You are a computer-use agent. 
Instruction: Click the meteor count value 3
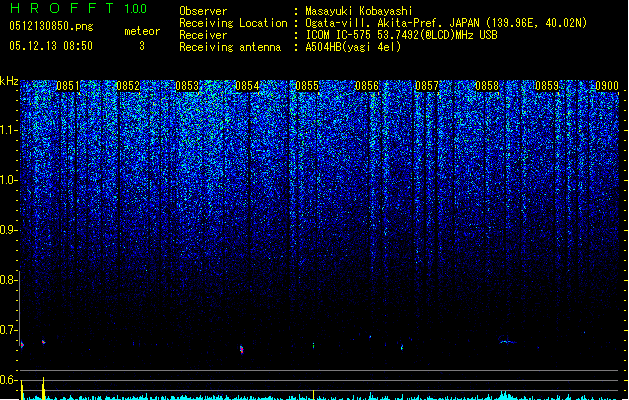(x=142, y=46)
